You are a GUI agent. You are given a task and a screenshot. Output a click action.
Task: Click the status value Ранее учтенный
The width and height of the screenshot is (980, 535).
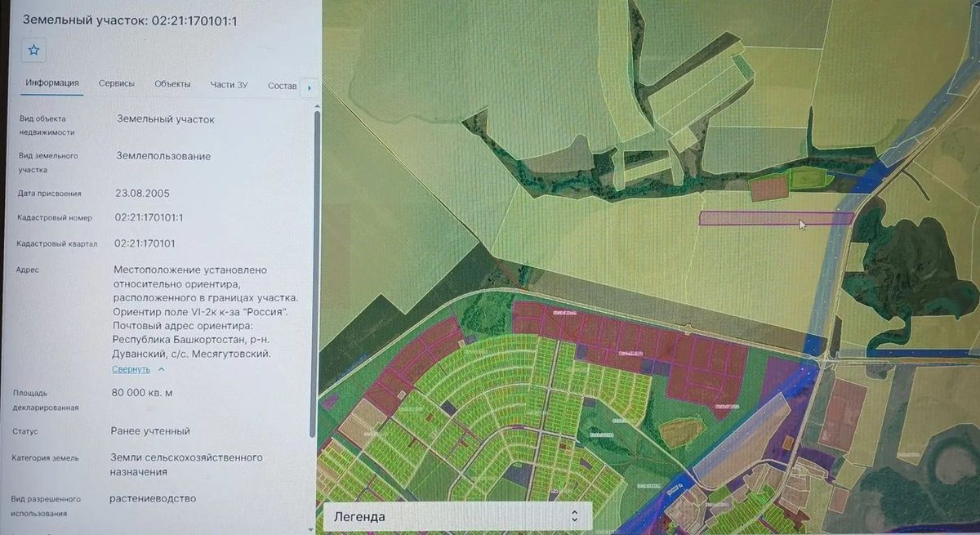coord(150,430)
